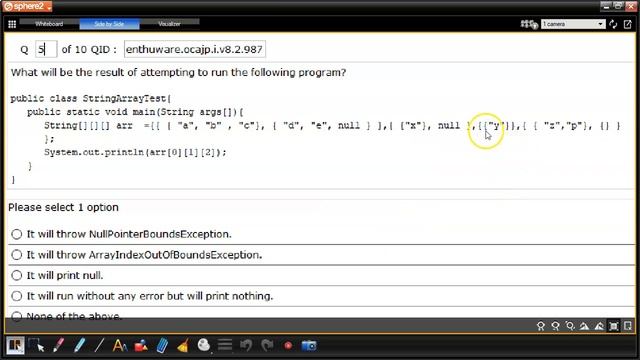Open the '1 camera' dropdown

[573, 24]
